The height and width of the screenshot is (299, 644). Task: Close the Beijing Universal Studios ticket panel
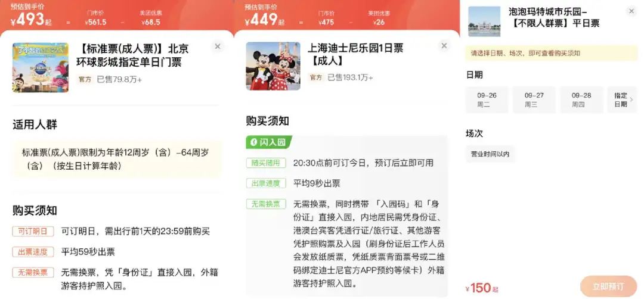tap(218, 46)
